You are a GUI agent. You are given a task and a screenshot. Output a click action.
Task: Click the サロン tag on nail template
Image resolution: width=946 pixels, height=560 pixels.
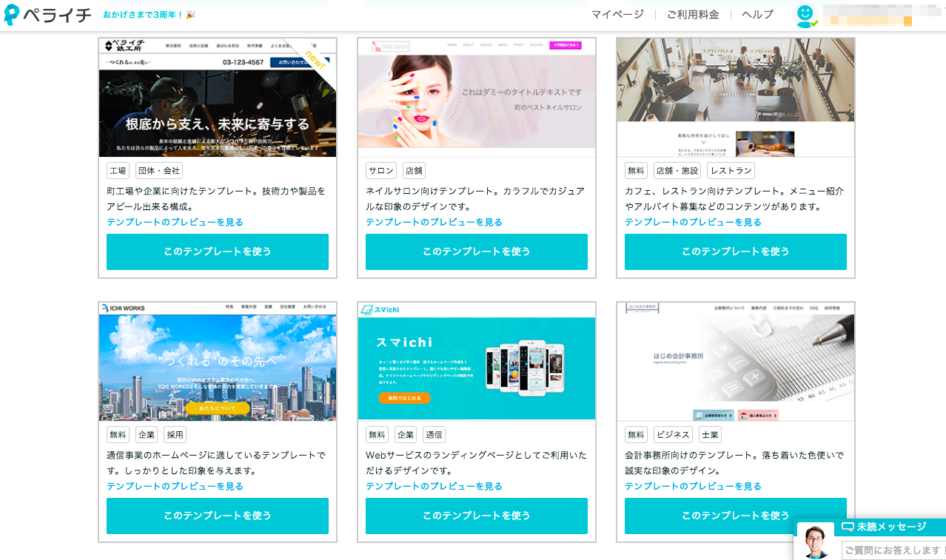coord(381,171)
